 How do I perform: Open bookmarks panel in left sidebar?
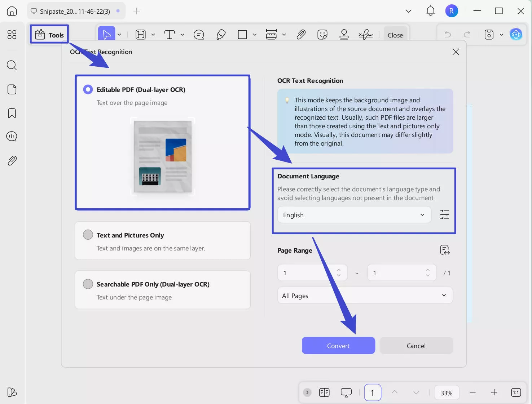tap(12, 113)
